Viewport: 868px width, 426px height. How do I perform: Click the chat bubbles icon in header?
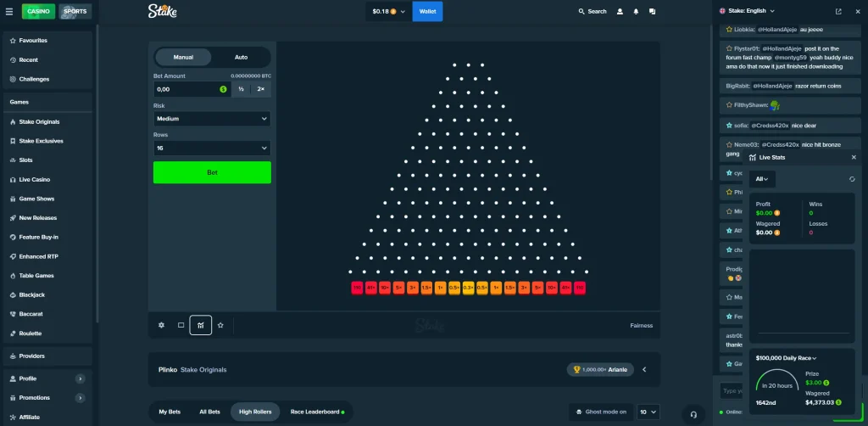[x=652, y=12]
